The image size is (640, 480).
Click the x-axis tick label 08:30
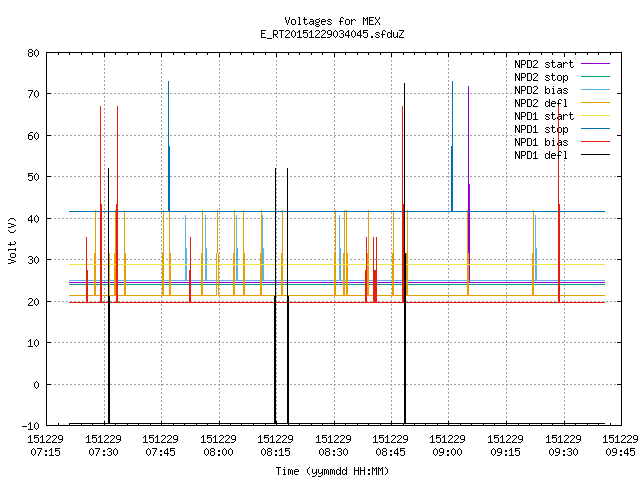tap(333, 452)
